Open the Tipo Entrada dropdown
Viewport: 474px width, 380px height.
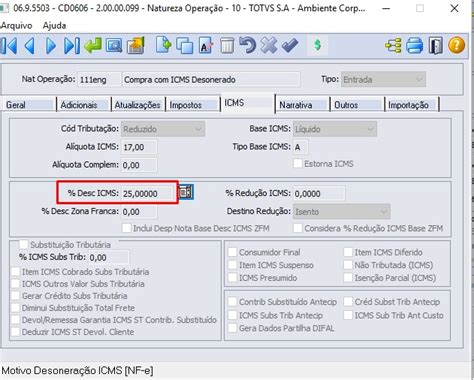[x=383, y=79]
